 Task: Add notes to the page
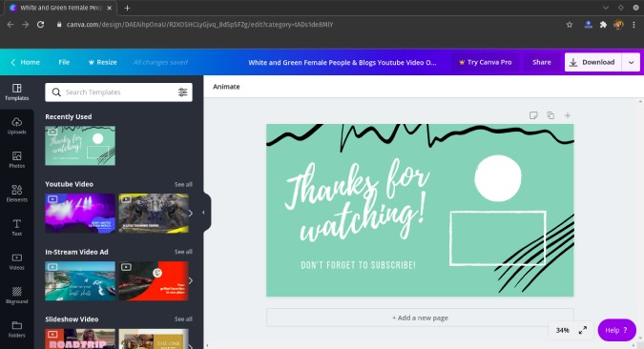[x=533, y=115]
